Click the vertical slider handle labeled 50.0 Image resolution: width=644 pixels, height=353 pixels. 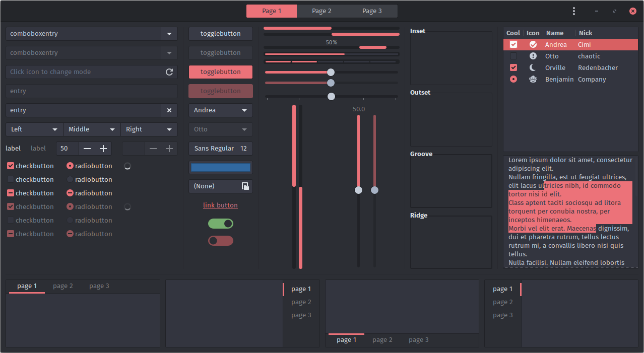358,190
